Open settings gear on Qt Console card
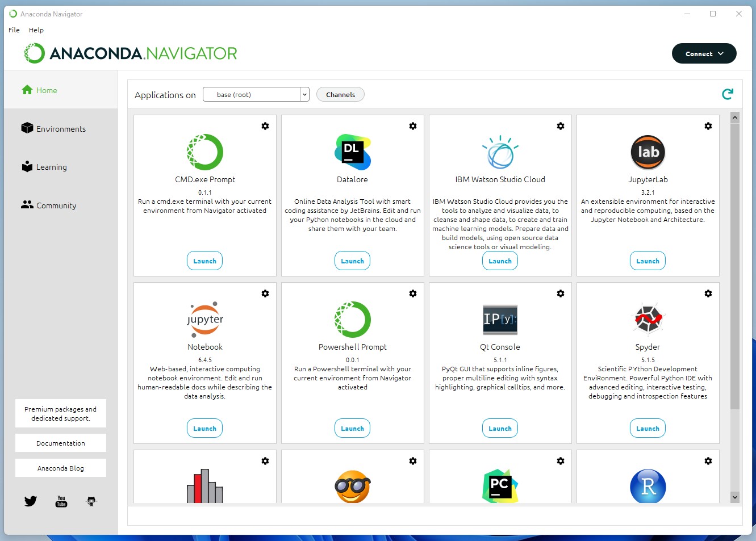The image size is (756, 541). pos(561,293)
